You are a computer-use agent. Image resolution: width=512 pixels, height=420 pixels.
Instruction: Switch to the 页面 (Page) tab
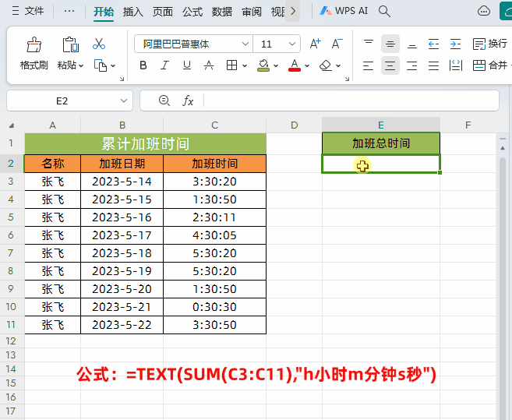pyautogui.click(x=163, y=12)
